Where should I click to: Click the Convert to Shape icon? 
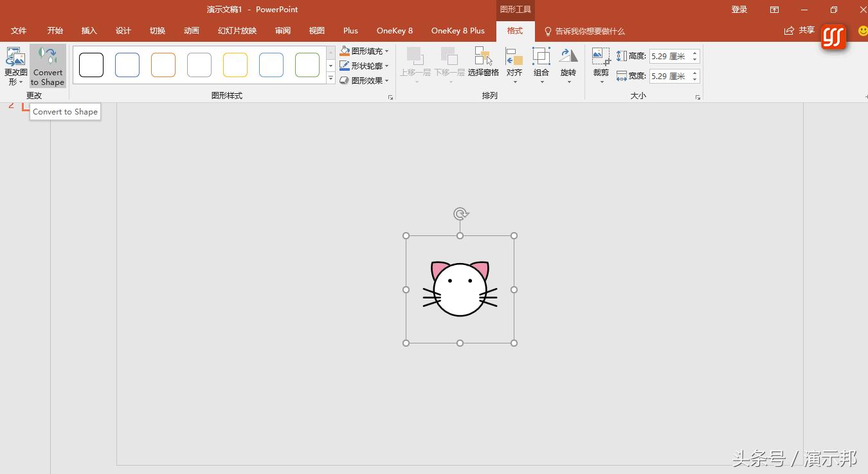(48, 57)
